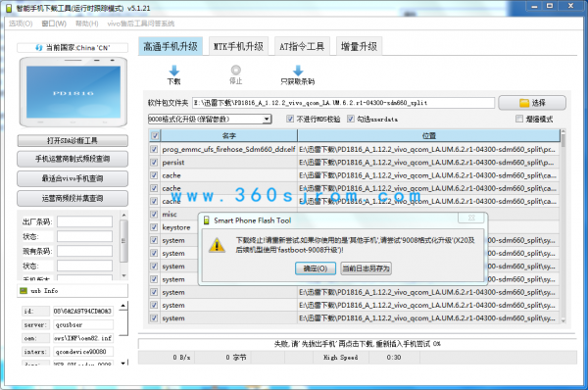
Task: Click the server field showing qcusbser
Action: tap(82, 324)
